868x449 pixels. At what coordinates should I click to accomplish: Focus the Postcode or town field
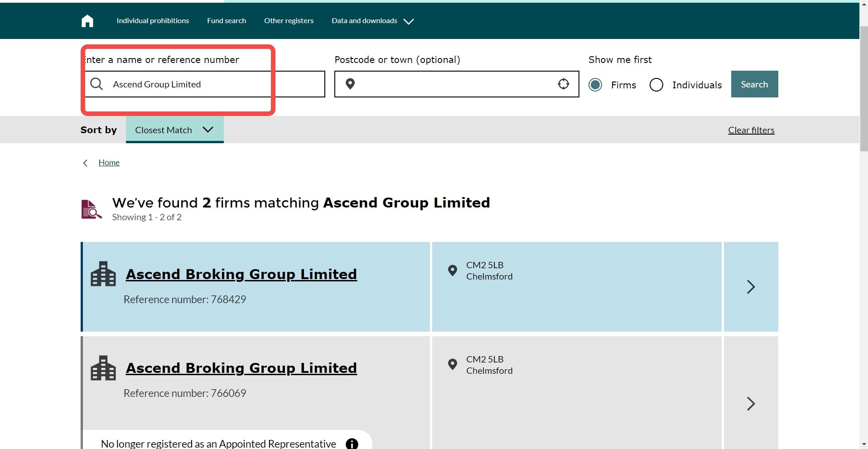coord(457,84)
